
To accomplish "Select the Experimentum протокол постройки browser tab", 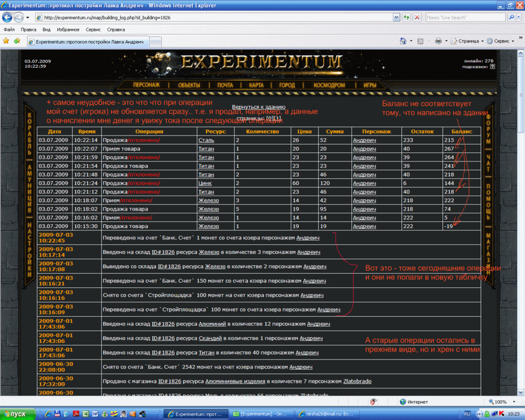I will 88,42.
